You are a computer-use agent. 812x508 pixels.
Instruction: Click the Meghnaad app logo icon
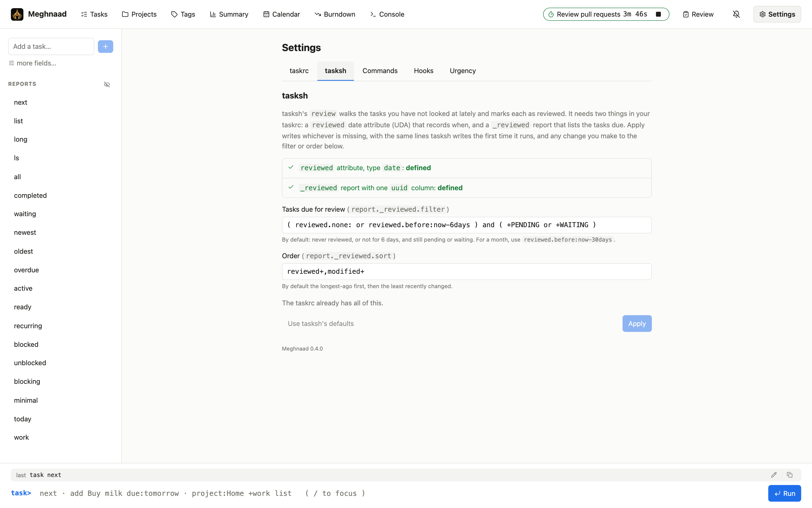(x=17, y=14)
